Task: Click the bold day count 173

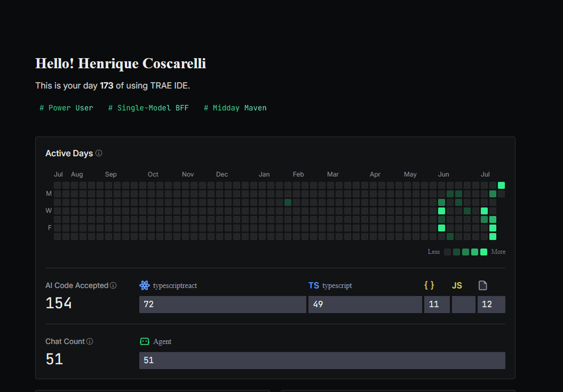Action: coord(107,86)
